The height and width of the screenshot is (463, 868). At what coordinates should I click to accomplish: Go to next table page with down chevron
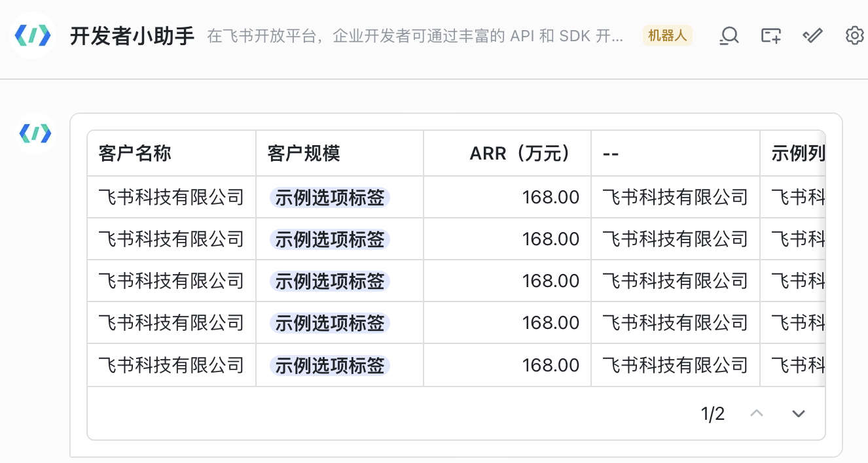tap(798, 413)
